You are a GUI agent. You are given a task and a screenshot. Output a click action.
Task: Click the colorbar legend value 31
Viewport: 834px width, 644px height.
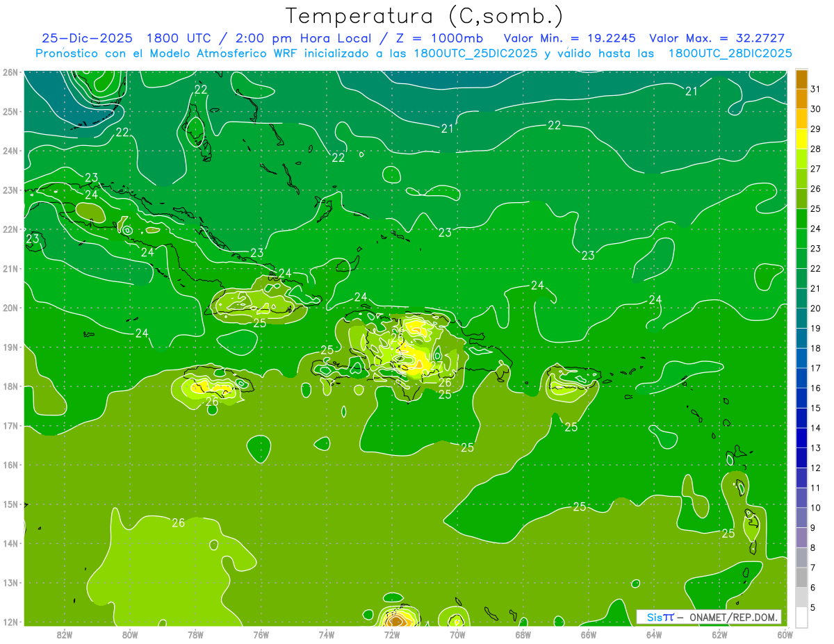click(815, 89)
